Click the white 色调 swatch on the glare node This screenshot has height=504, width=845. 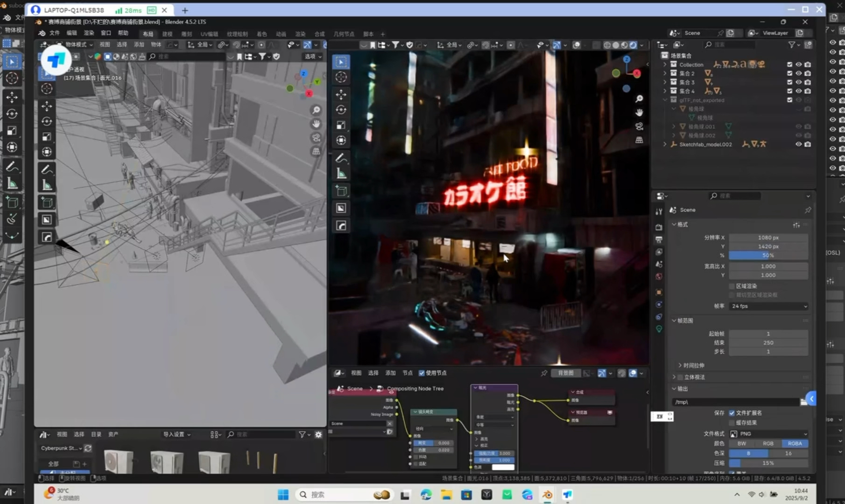(503, 467)
